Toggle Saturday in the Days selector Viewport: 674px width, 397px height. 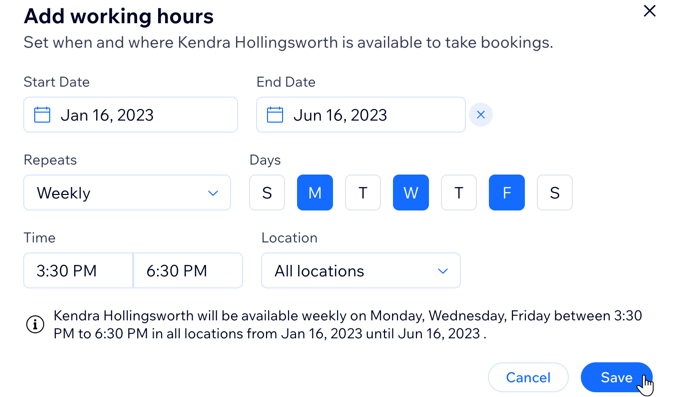(555, 192)
